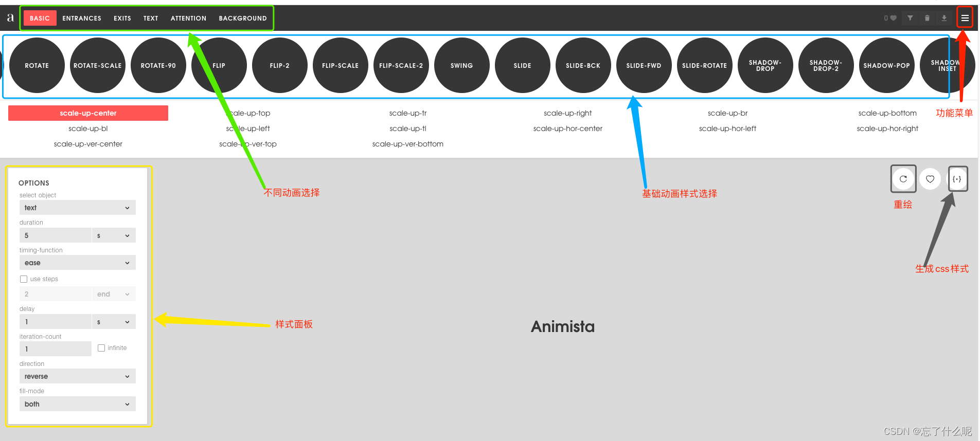Select the SLIDE animation circle

523,65
